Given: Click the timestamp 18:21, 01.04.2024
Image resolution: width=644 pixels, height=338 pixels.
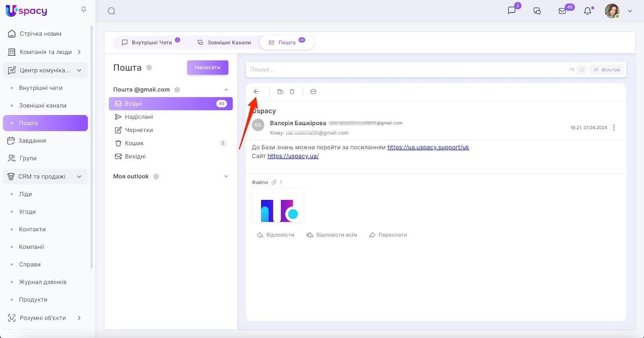Looking at the screenshot, I should (x=588, y=128).
